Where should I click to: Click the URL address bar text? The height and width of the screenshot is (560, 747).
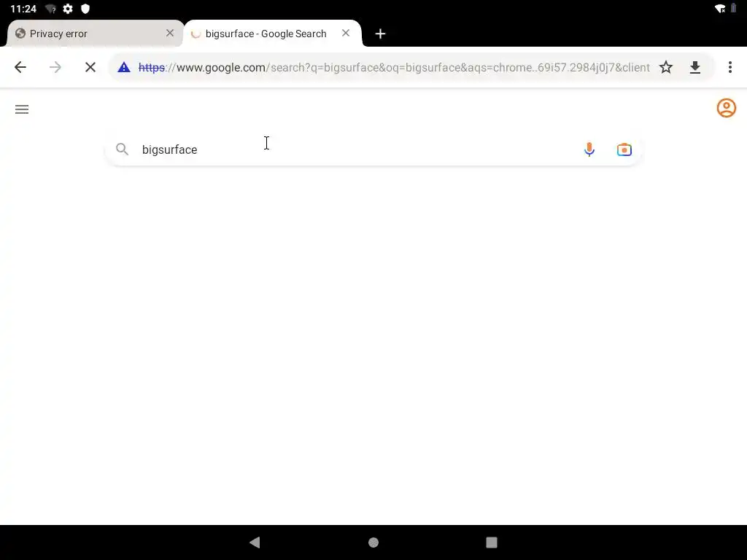pyautogui.click(x=393, y=67)
